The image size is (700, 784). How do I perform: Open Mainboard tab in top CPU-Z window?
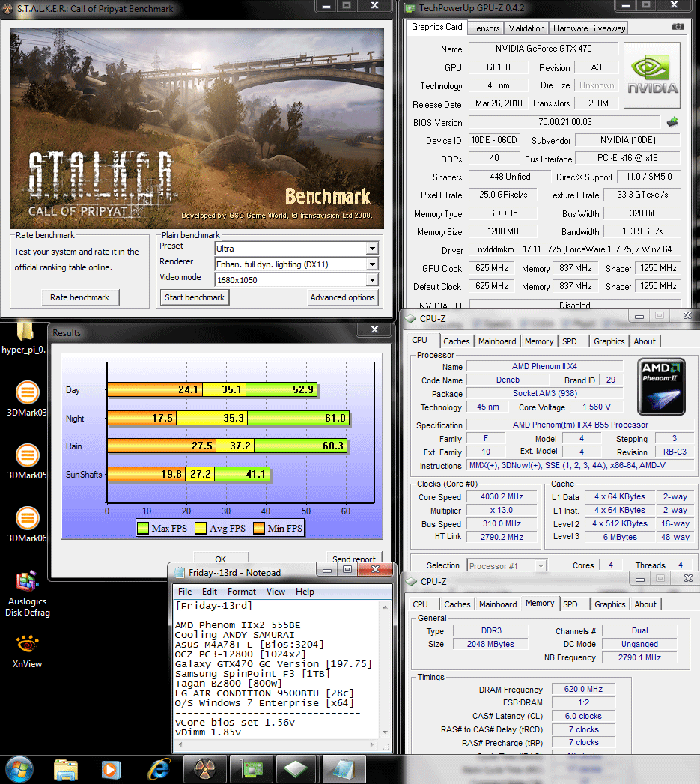pos(497,341)
